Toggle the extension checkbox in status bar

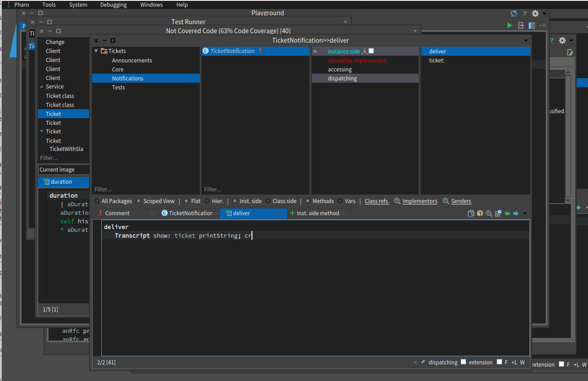(x=463, y=362)
